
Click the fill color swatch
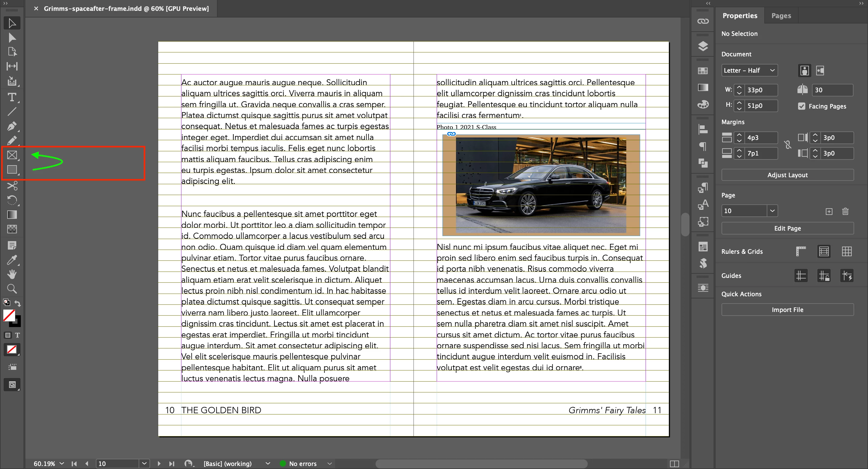coord(9,315)
